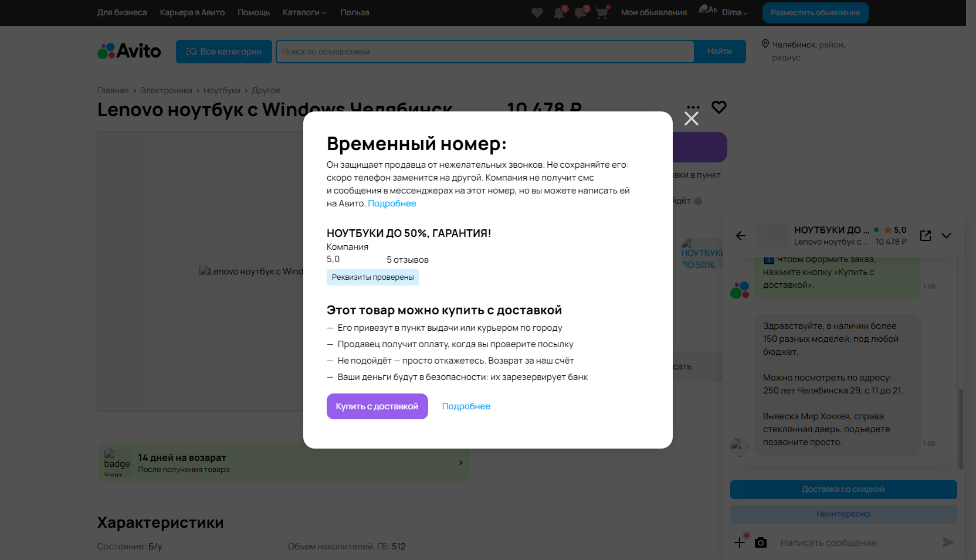Click the camera icon in chat
976x560 pixels.
point(761,542)
